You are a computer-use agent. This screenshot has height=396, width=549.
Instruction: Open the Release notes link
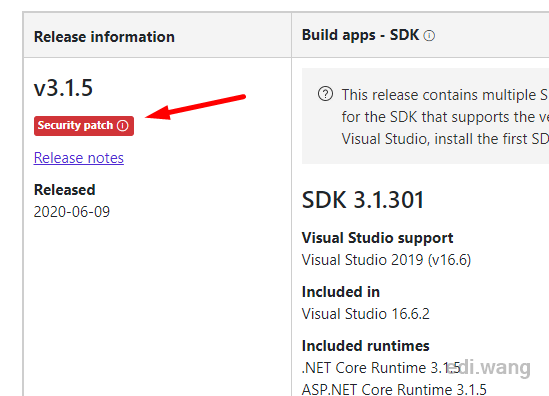(x=79, y=158)
